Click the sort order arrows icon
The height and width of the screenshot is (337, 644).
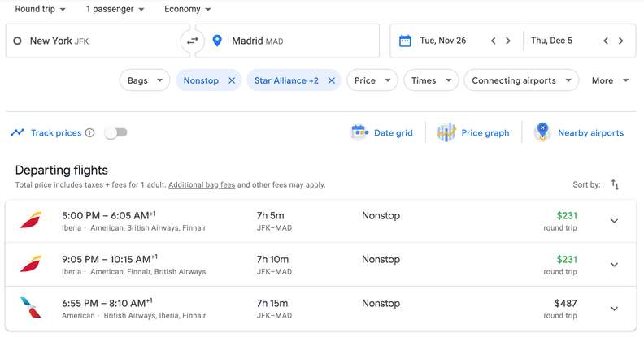pos(615,185)
